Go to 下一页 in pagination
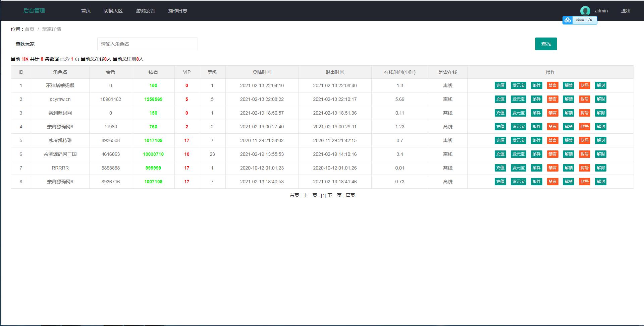Screen dimensions: 644x326 334,195
